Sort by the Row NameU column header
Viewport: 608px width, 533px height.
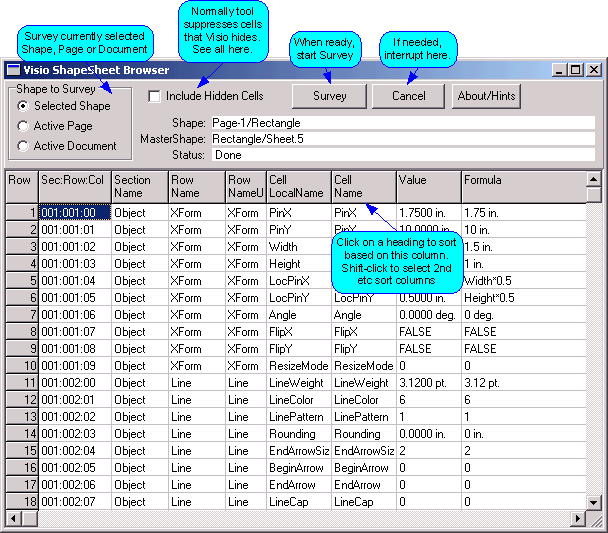[246, 186]
